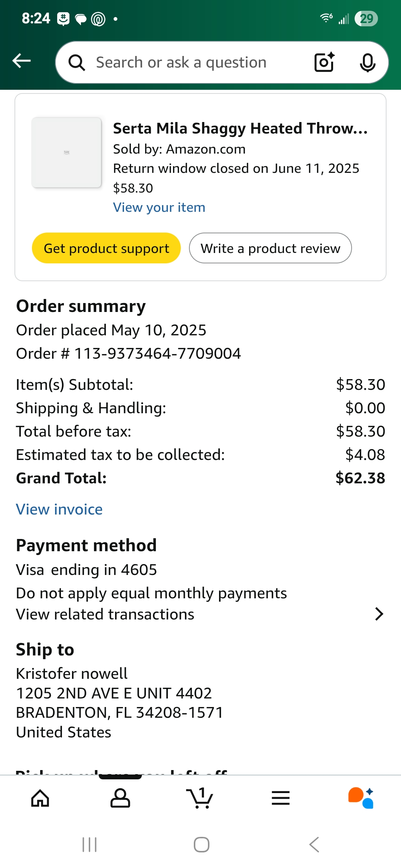The height and width of the screenshot is (868, 401).
Task: Activate microphone voice search
Action: (x=368, y=62)
